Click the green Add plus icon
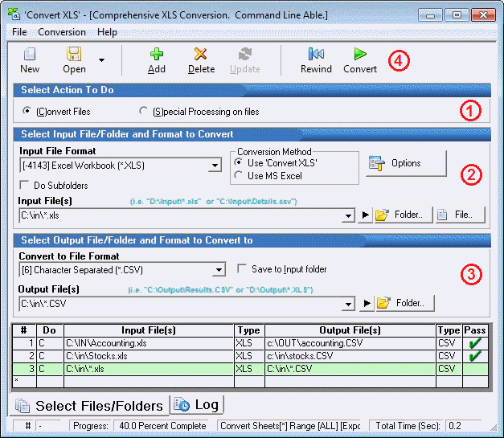Viewport: 504px width, 438px height. 157,55
